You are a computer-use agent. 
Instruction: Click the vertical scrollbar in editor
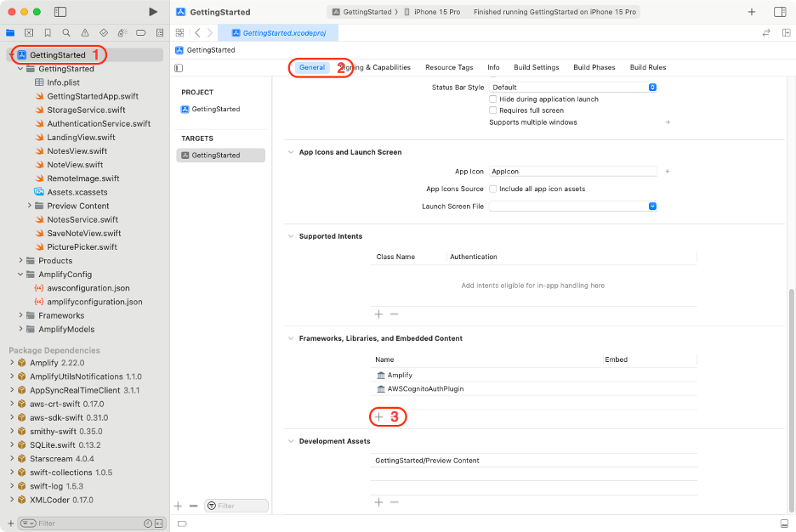coord(791,400)
